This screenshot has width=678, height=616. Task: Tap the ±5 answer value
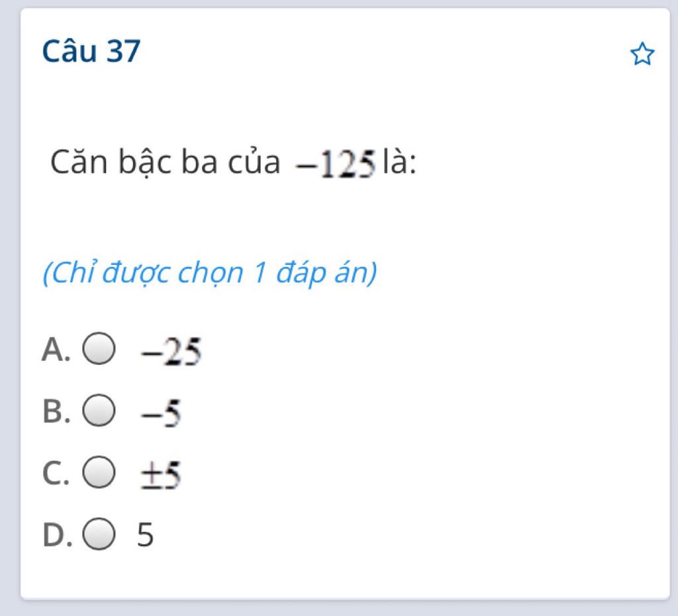[x=160, y=475]
